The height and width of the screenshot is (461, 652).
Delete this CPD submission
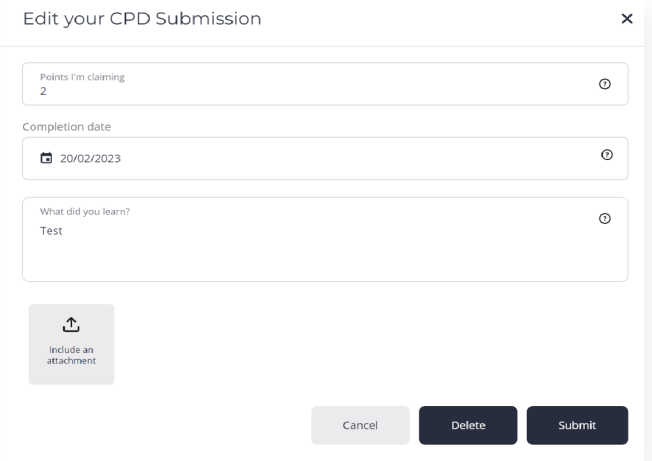coord(468,425)
